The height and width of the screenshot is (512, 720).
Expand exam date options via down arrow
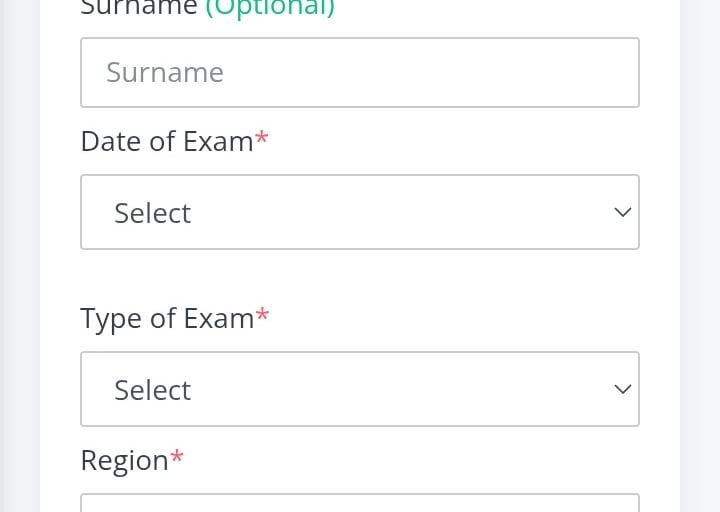point(622,212)
